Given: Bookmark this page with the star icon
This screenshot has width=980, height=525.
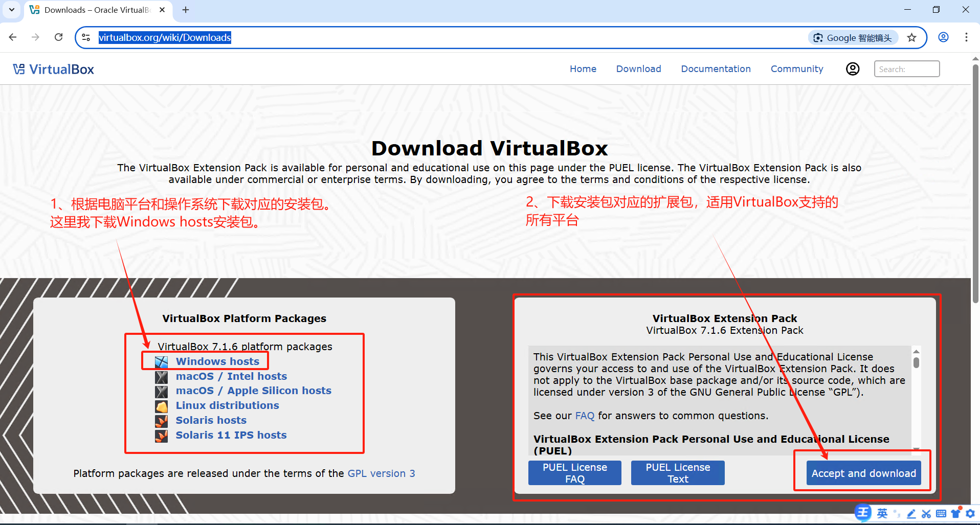Looking at the screenshot, I should click(911, 37).
